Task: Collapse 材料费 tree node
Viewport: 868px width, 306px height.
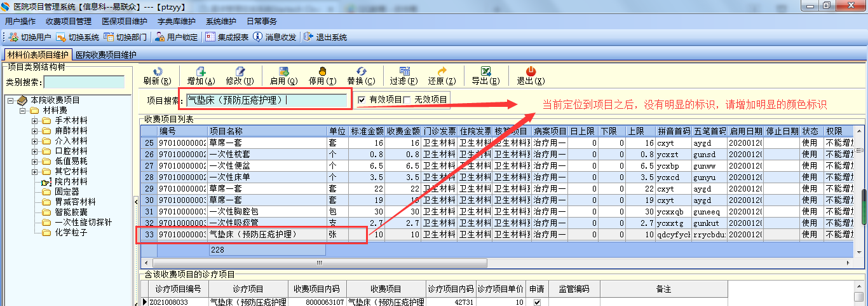Action: (x=22, y=111)
